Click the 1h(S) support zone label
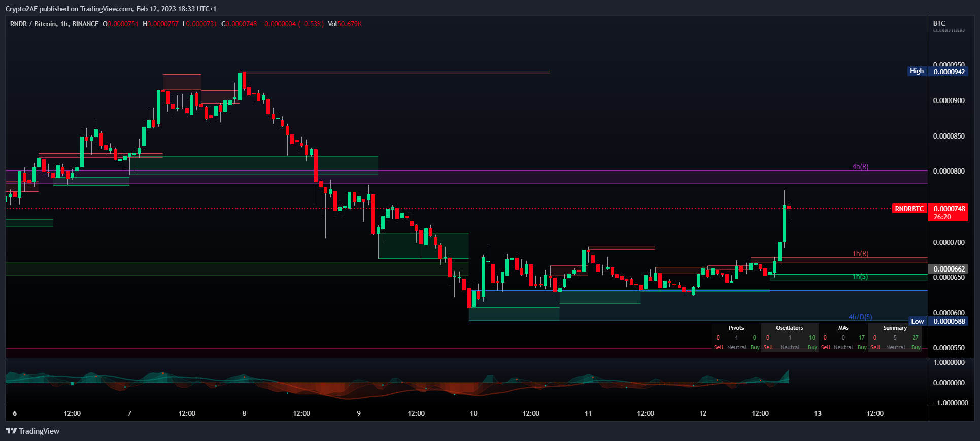The height and width of the screenshot is (441, 980). [x=860, y=277]
